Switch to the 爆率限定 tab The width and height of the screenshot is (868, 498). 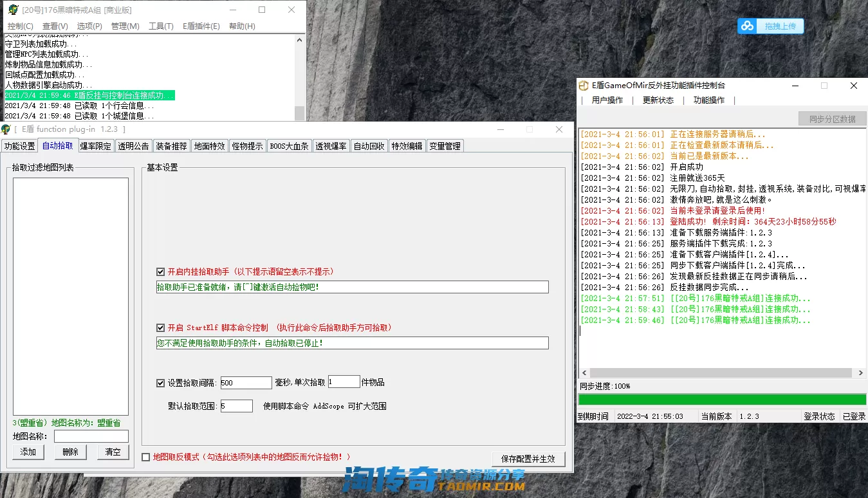click(96, 146)
